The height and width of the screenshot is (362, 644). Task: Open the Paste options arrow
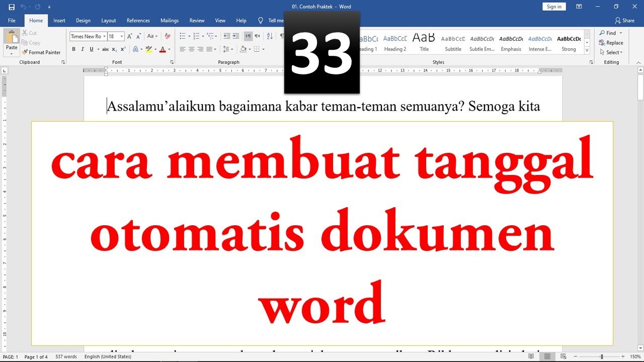(x=12, y=53)
